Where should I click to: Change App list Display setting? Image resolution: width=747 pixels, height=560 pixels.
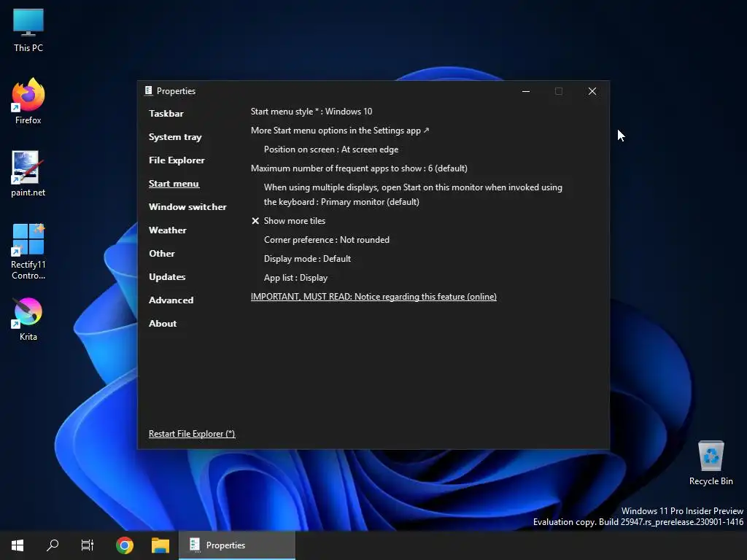(296, 278)
